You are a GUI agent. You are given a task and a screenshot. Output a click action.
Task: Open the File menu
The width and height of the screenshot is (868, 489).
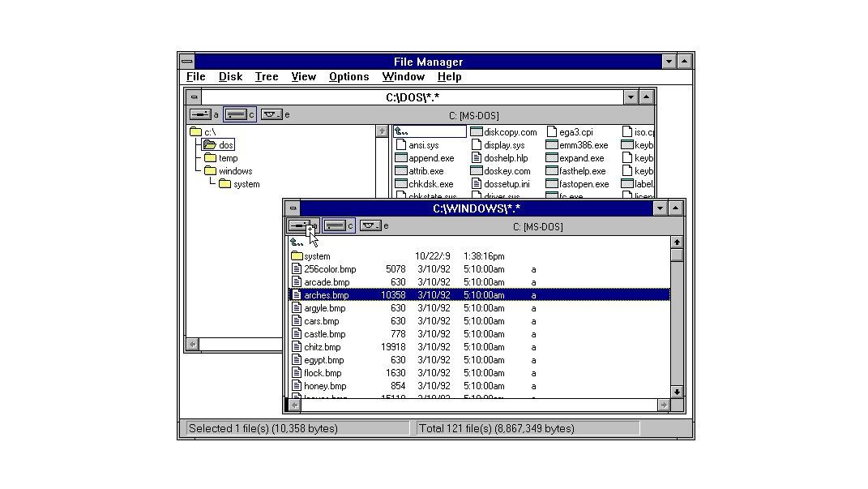[x=195, y=77]
